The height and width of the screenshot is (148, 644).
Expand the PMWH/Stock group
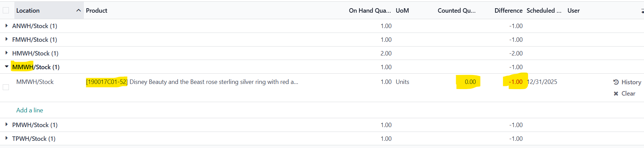click(x=7, y=125)
